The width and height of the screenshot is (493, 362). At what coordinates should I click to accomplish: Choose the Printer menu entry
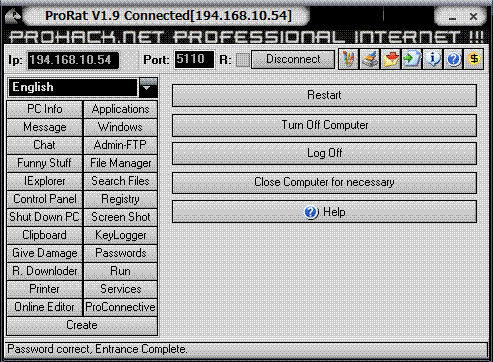coord(44,289)
